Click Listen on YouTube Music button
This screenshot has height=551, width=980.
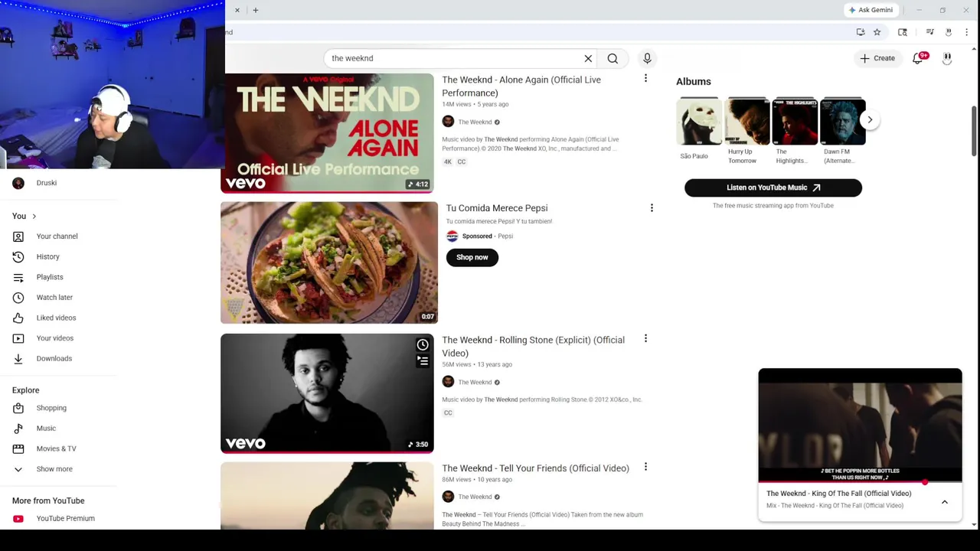[773, 187]
